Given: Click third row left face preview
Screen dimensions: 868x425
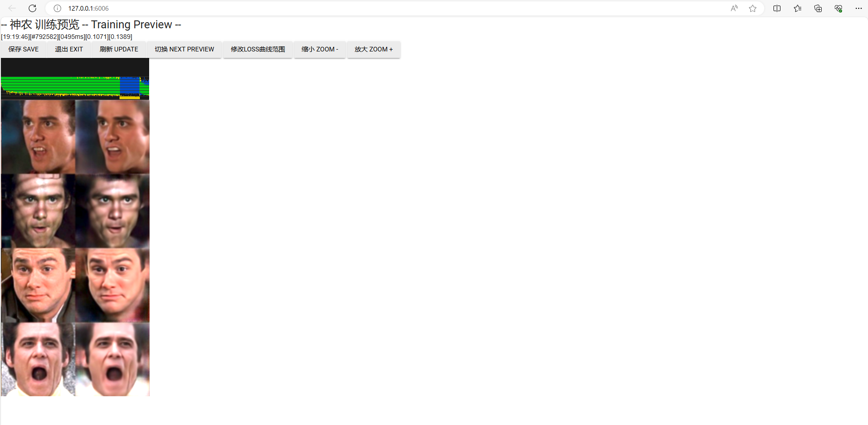Looking at the screenshot, I should click(x=38, y=285).
